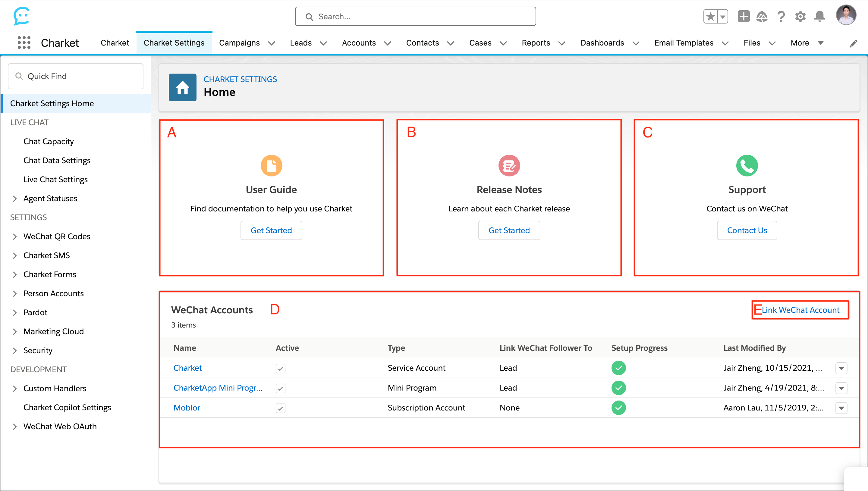Expand the Charket Forms section
Screen dimensions: 868x491
[x=14, y=274]
